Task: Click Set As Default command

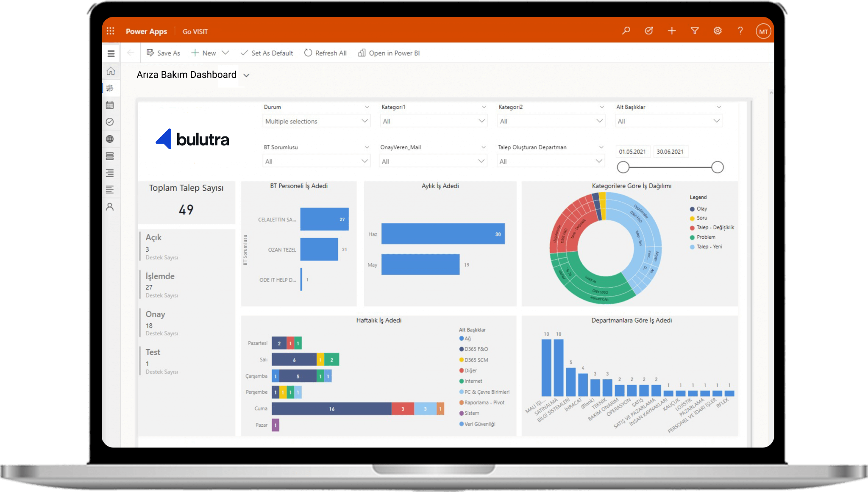Action: [267, 53]
